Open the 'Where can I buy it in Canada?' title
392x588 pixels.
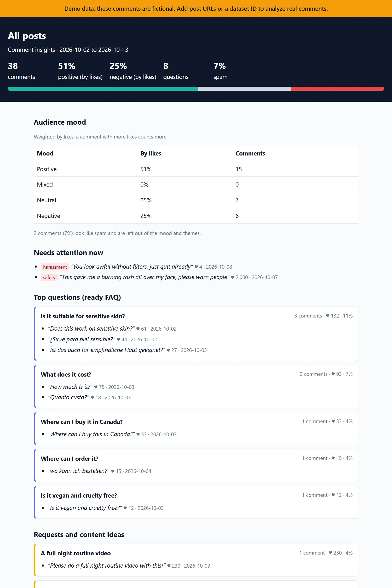coord(82,422)
